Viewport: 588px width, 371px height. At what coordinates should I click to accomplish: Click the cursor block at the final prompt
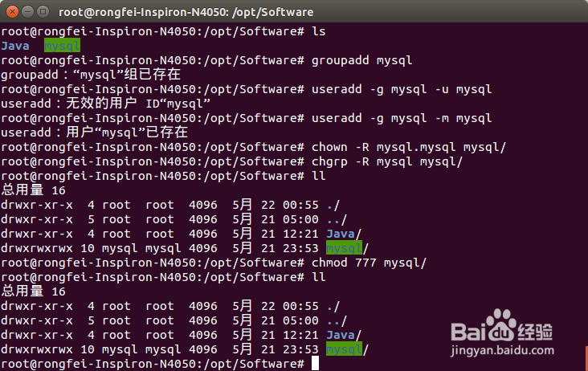point(315,364)
